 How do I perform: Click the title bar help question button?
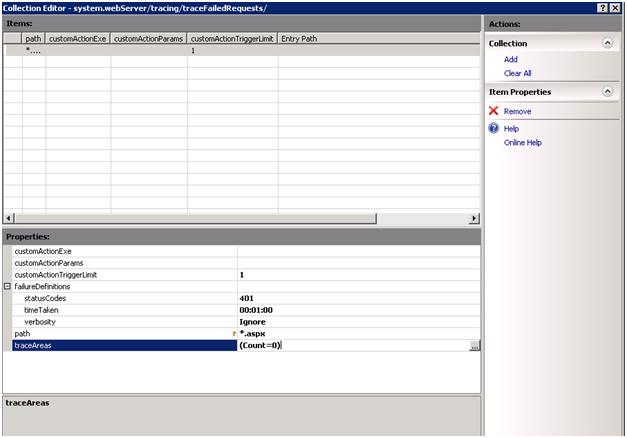coord(603,8)
